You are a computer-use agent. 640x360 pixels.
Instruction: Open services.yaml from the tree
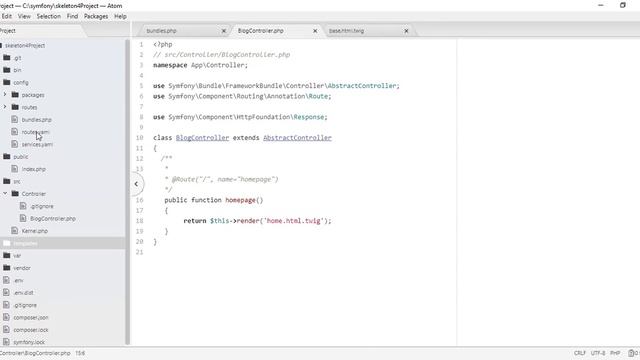[x=37, y=144]
